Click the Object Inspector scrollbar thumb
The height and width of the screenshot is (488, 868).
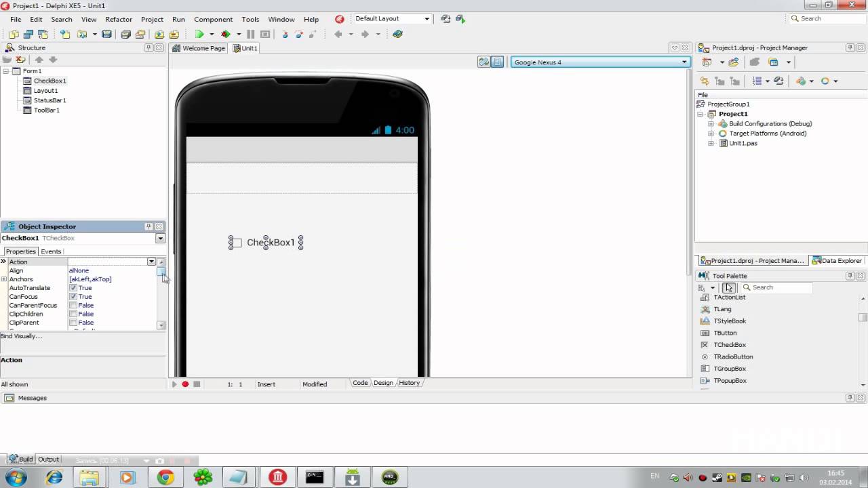161,272
